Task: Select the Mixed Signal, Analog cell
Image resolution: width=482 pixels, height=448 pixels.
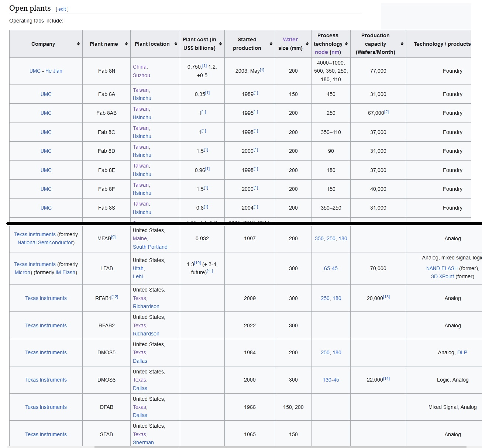Action: tap(444, 407)
